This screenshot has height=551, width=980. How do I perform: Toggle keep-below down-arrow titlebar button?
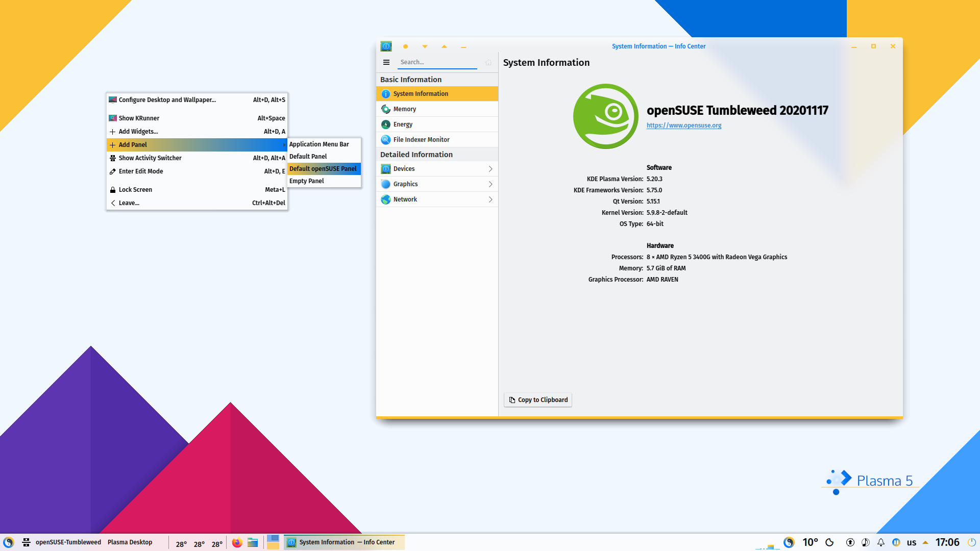tap(425, 46)
